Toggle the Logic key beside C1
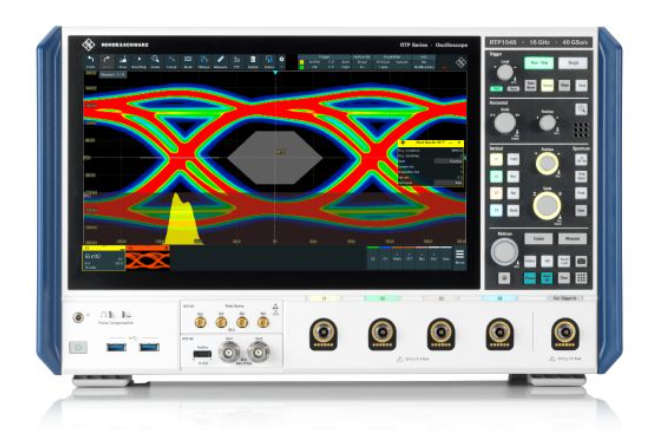The image size is (667, 432). click(513, 159)
